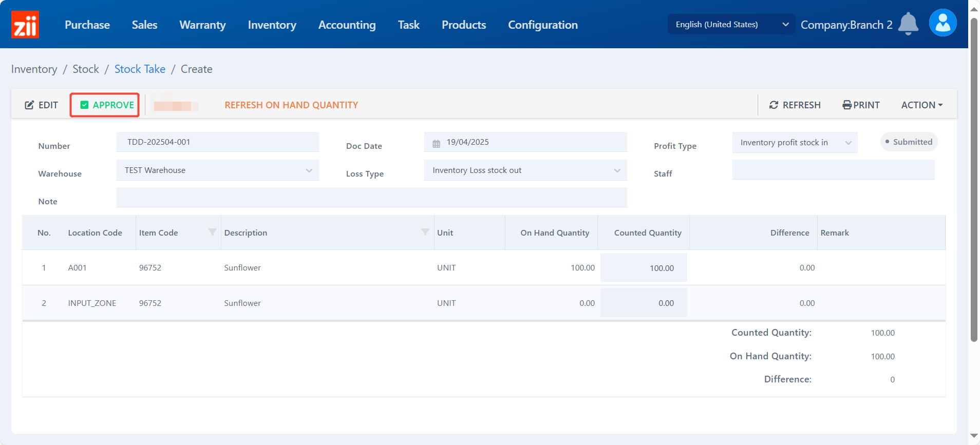980x445 pixels.
Task: Click the Counted Quantity column header
Action: 648,233
